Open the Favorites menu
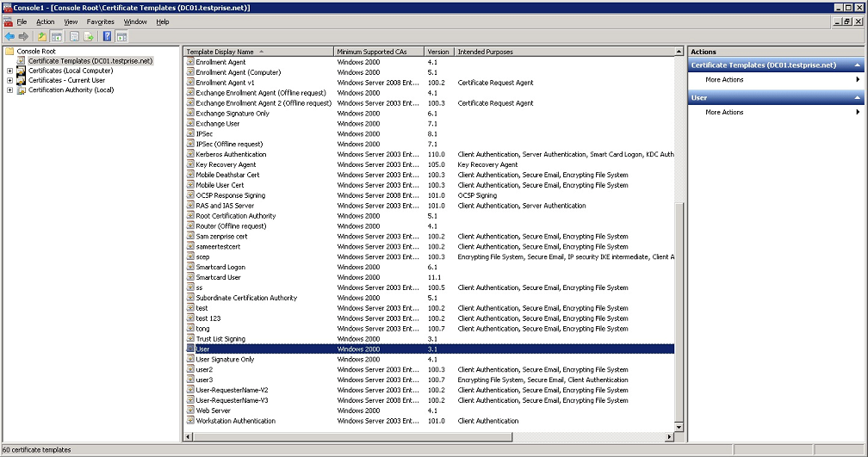 click(100, 22)
